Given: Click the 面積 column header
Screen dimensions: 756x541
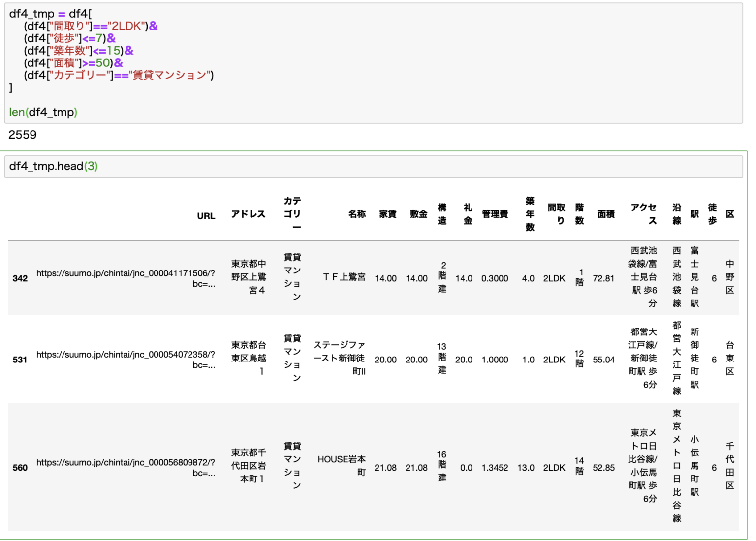Looking at the screenshot, I should coord(606,214).
